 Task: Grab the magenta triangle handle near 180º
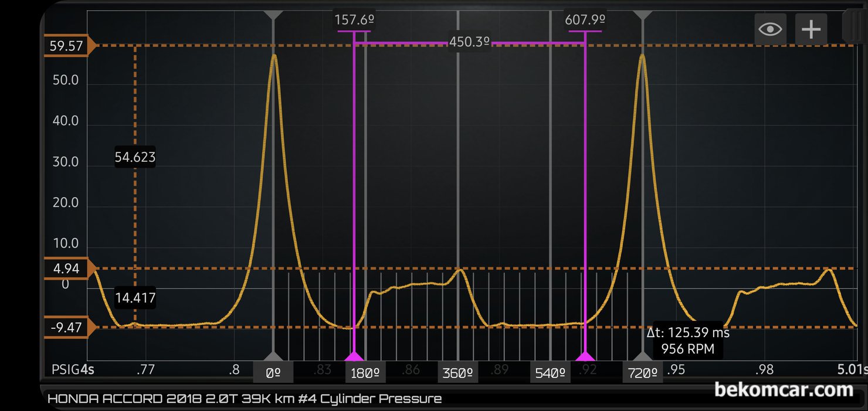click(354, 356)
